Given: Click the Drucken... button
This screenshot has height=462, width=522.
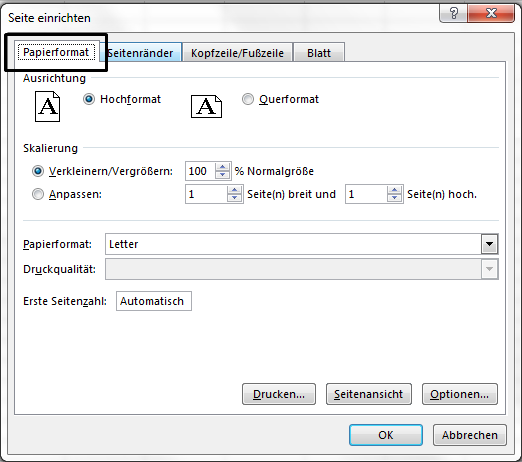Looking at the screenshot, I should pyautogui.click(x=279, y=394).
